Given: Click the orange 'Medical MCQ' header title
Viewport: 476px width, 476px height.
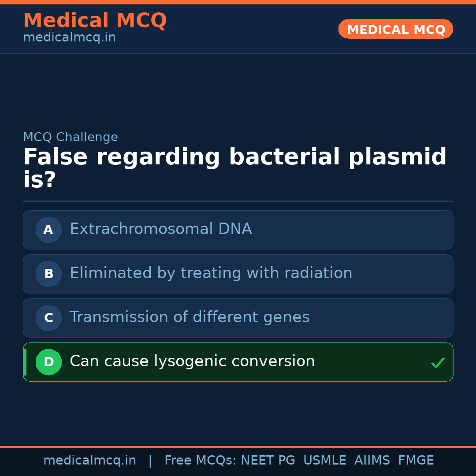Looking at the screenshot, I should click(95, 21).
